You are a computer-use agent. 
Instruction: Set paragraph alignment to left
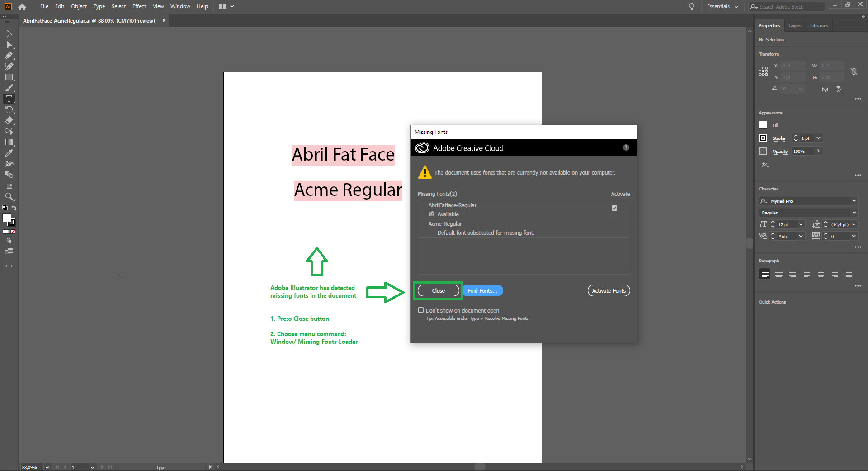[765, 274]
